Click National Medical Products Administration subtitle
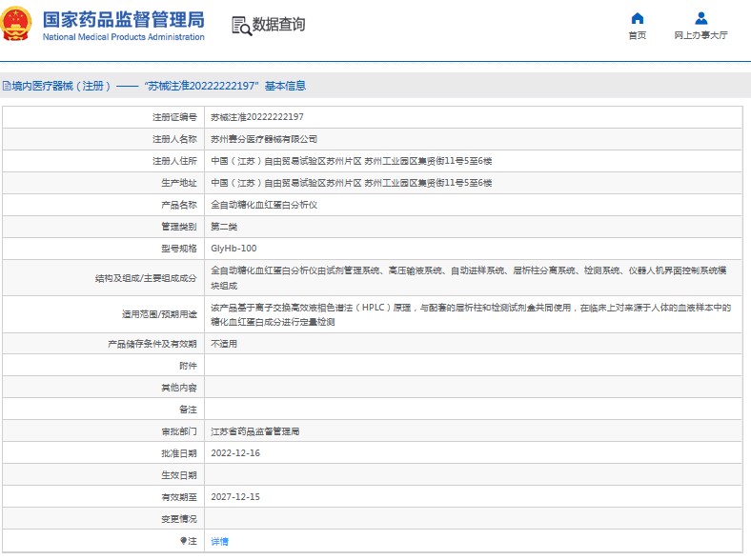Screen dimensions: 751x560 coord(124,37)
